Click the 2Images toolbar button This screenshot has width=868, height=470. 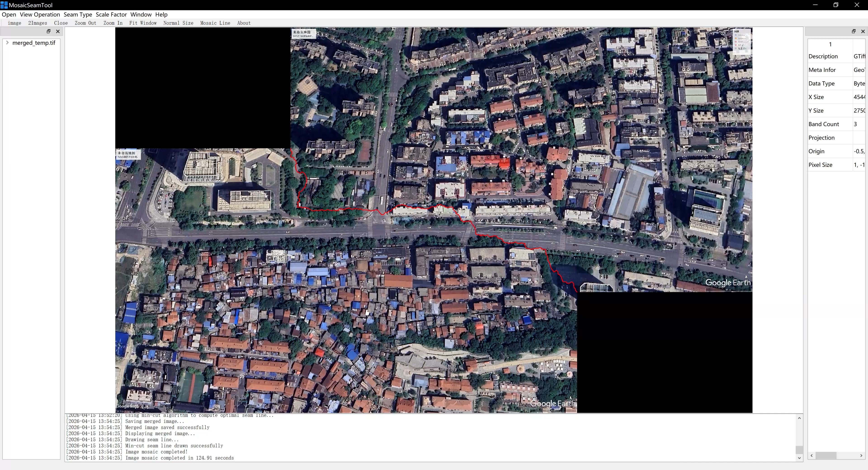(37, 23)
